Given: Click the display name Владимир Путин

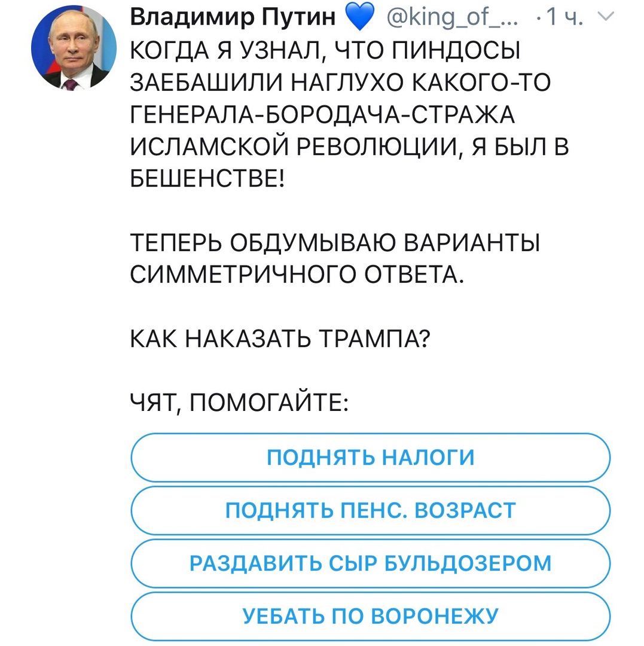Looking at the screenshot, I should tap(233, 17).
